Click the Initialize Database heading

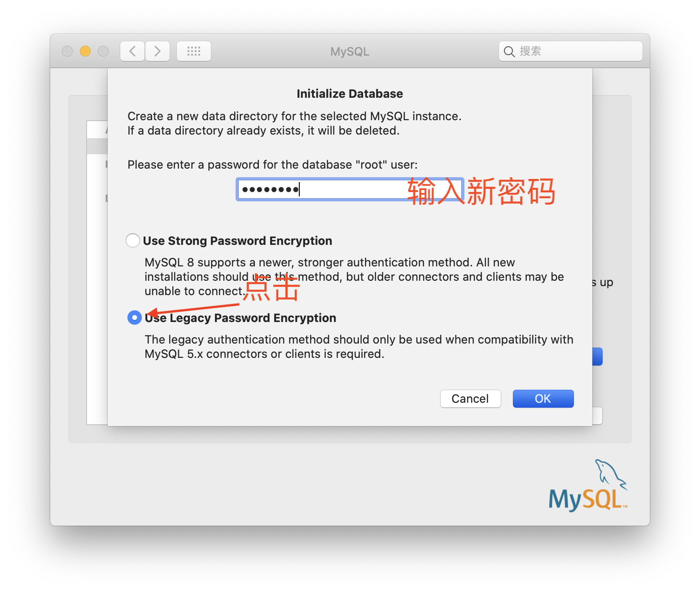click(350, 94)
